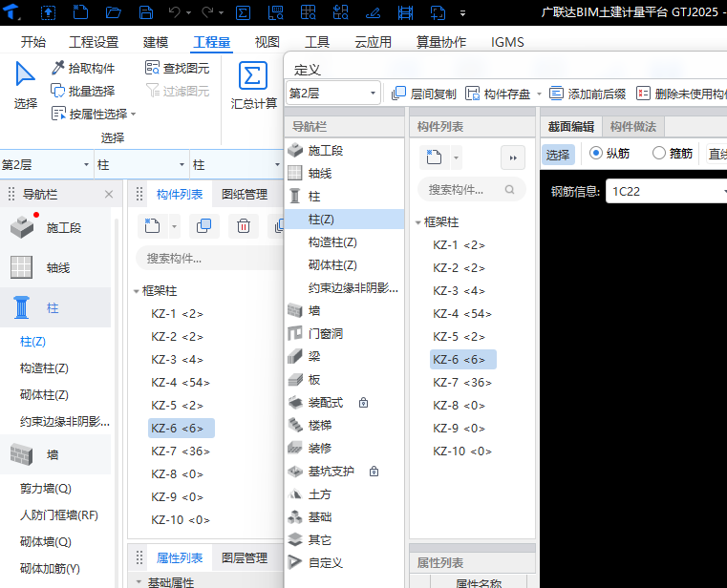Open 构件存盘 dropdown arrow
This screenshot has width=727, height=588.
[x=539, y=94]
